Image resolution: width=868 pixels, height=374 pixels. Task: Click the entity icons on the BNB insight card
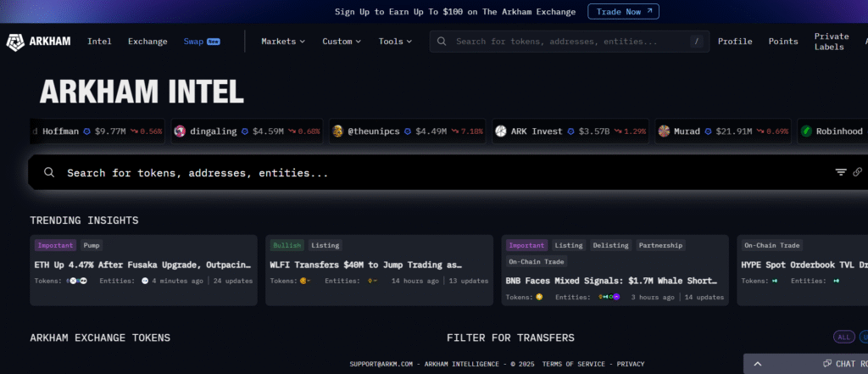[609, 297]
